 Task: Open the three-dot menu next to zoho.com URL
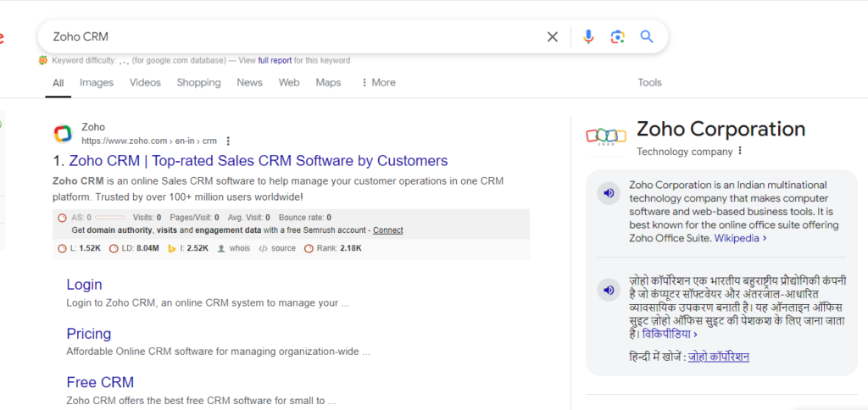[x=228, y=141]
